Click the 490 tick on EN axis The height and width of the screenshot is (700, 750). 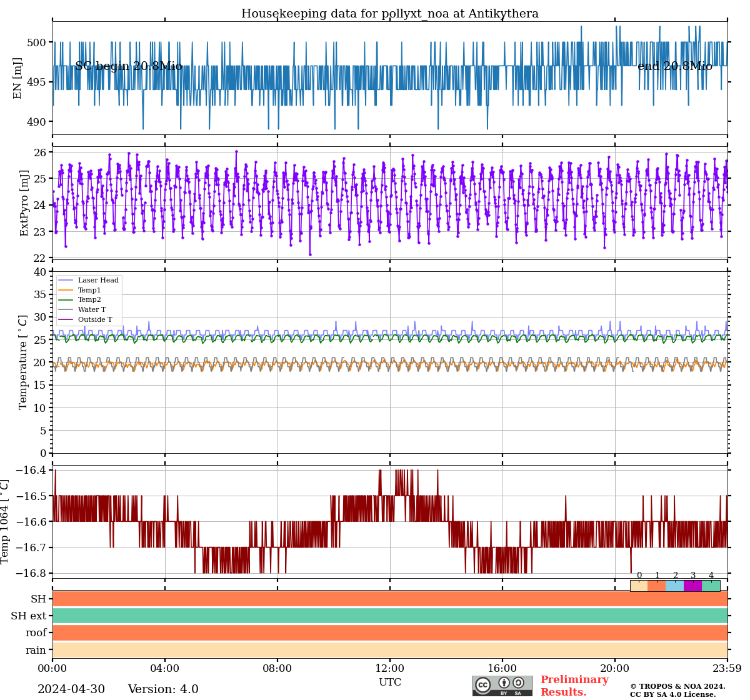(37, 122)
